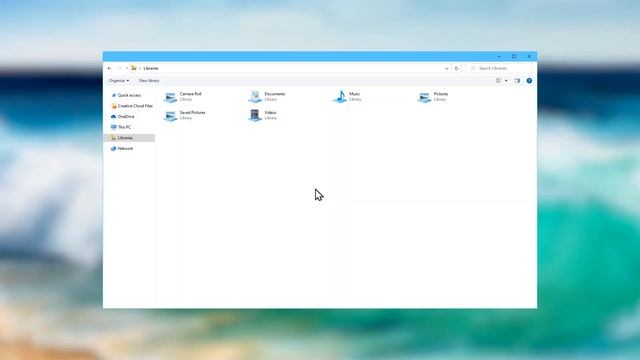Go back with the Back arrow

pos(109,68)
